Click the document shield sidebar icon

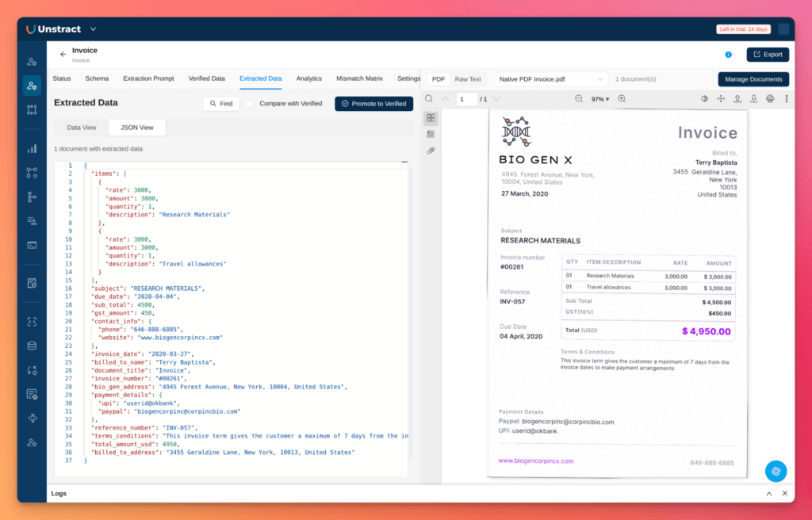coord(32,283)
